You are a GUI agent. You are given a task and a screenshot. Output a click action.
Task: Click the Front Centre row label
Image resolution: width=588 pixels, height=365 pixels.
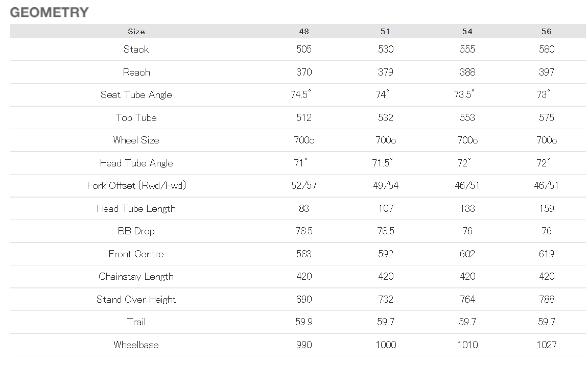tap(136, 254)
